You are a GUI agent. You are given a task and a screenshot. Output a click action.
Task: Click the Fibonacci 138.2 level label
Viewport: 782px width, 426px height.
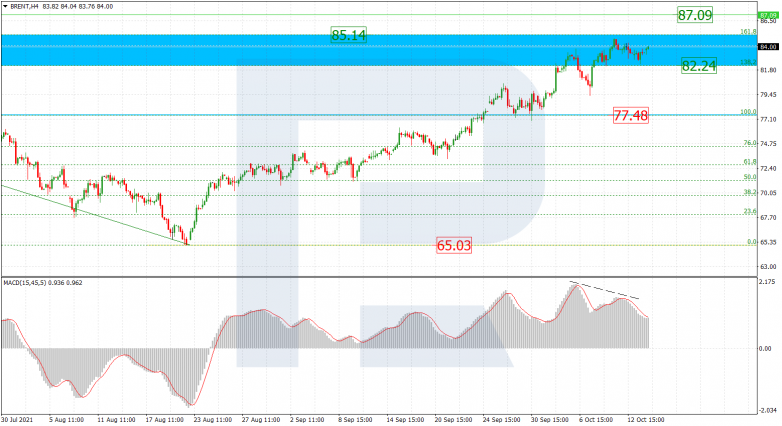748,62
